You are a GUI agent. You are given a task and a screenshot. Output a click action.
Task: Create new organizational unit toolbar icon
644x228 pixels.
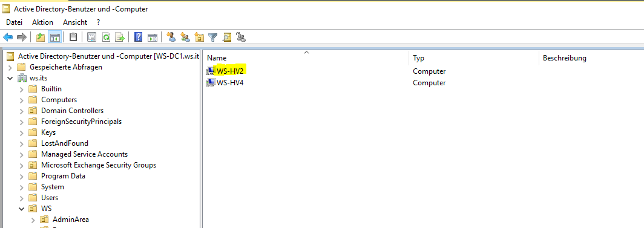[x=199, y=37]
